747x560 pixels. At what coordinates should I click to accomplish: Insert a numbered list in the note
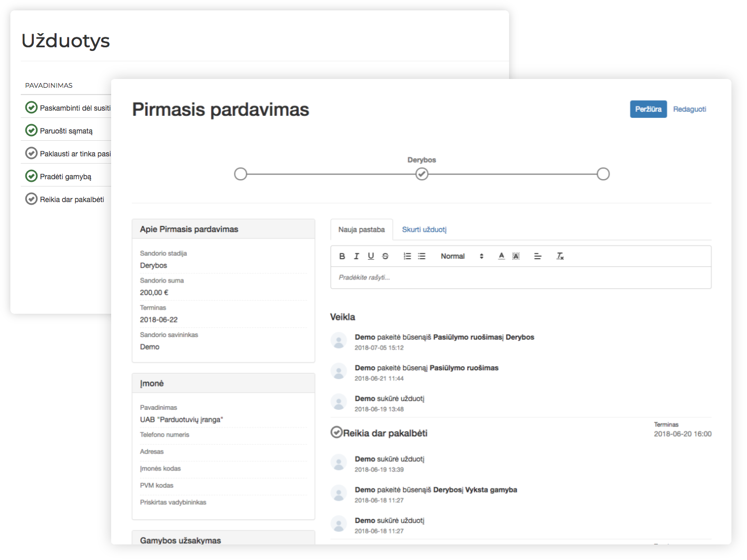(x=407, y=256)
